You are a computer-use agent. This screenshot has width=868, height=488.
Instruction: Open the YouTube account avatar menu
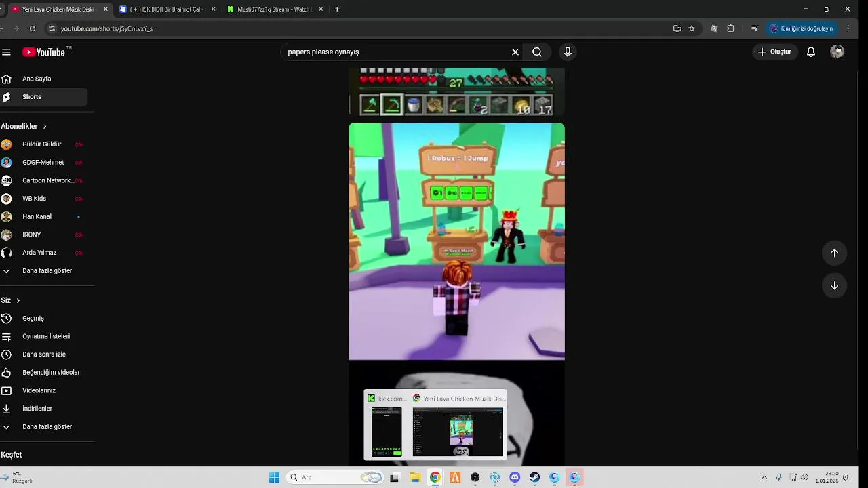click(837, 52)
